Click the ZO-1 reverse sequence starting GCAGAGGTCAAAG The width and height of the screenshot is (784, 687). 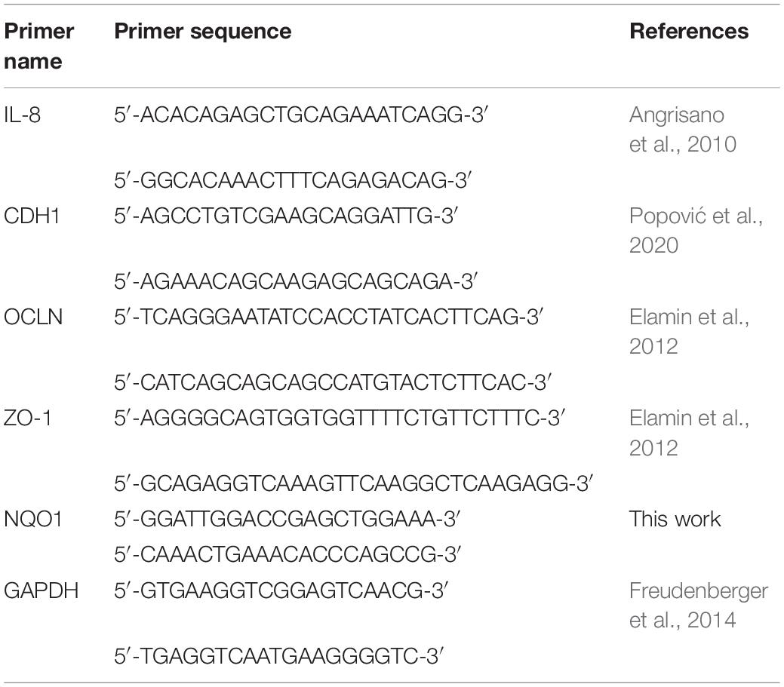pyautogui.click(x=353, y=483)
